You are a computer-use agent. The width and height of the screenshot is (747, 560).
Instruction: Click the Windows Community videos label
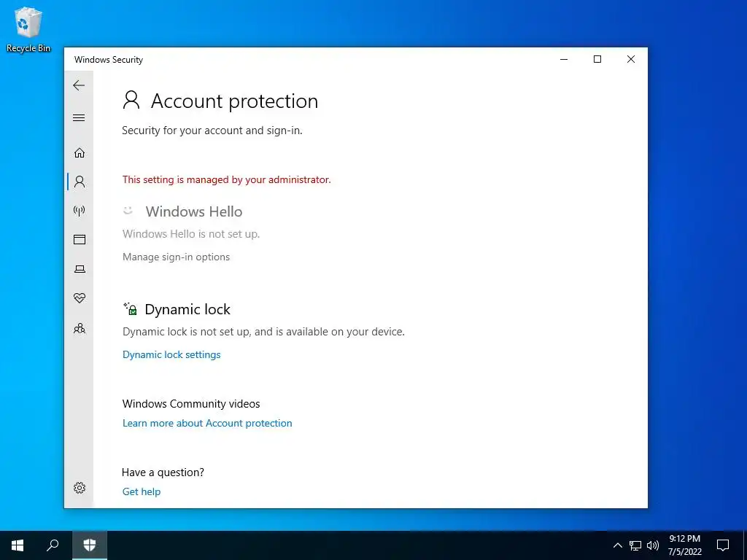tap(191, 404)
